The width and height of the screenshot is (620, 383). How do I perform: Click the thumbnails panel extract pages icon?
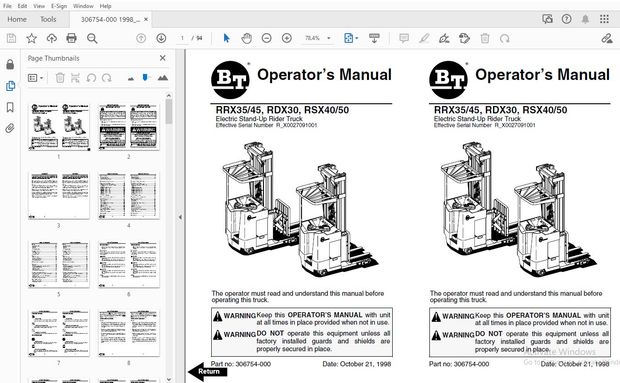(x=75, y=78)
